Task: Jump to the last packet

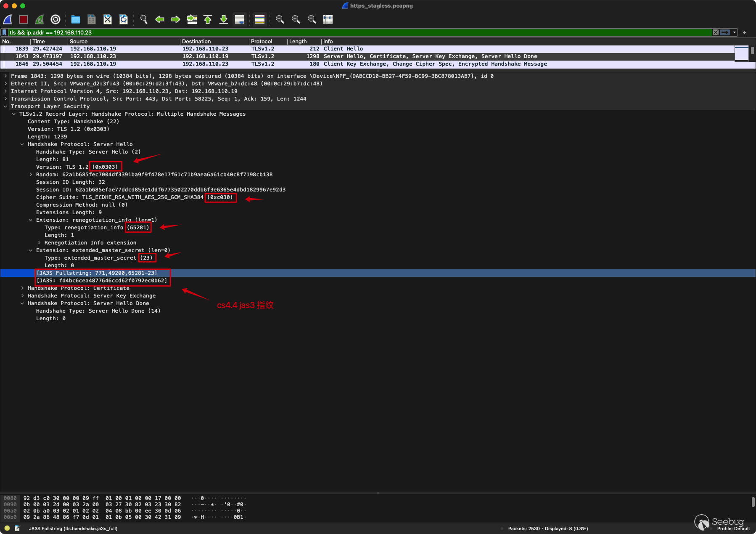Action: tap(224, 19)
